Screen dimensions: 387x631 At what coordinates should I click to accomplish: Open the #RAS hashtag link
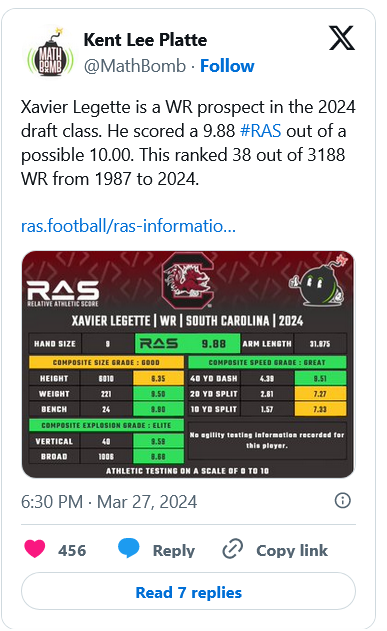(x=260, y=131)
